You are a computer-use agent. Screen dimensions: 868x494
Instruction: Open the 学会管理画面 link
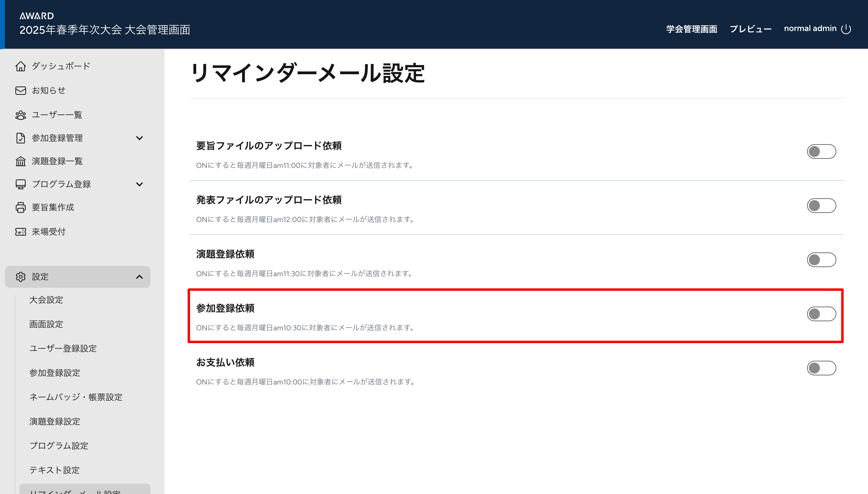tap(691, 29)
